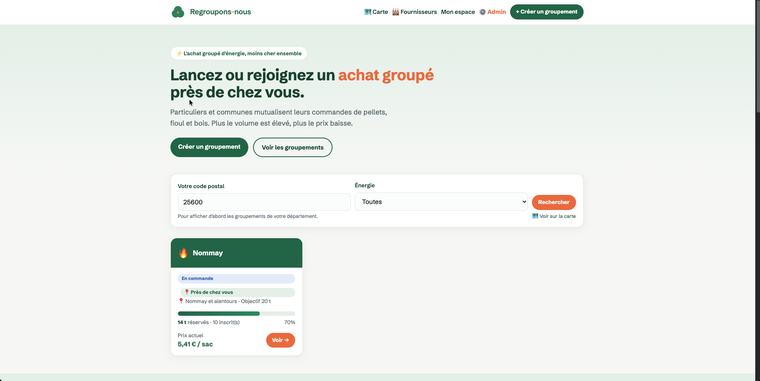Image resolution: width=760 pixels, height=381 pixels.
Task: Click the 'Nommay et alentours - Objectif 20 t' text
Action: (x=224, y=301)
